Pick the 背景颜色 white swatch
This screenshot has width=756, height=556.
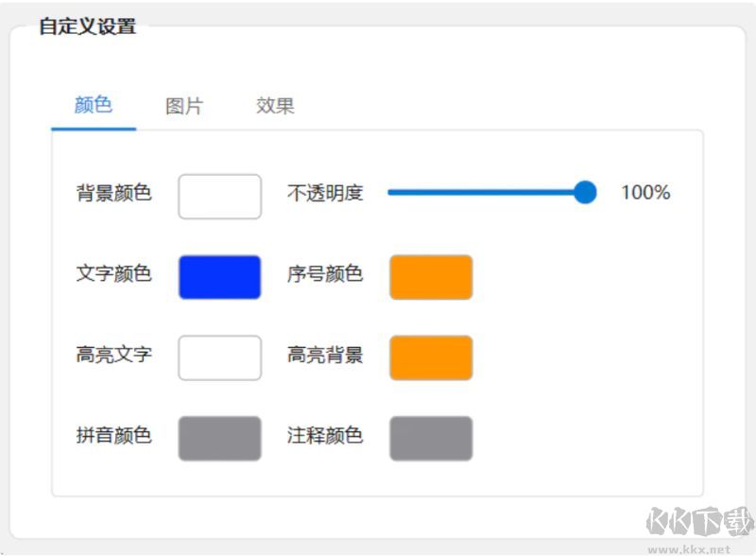point(220,197)
